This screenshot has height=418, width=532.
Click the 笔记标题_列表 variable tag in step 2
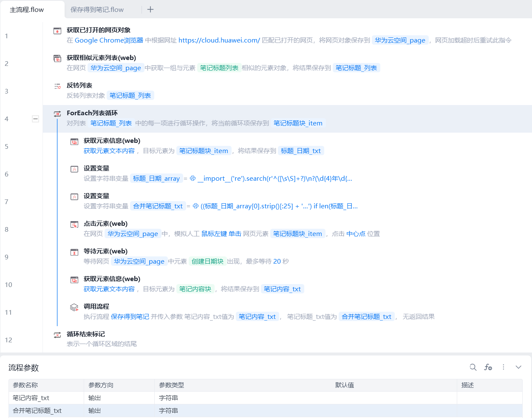356,68
